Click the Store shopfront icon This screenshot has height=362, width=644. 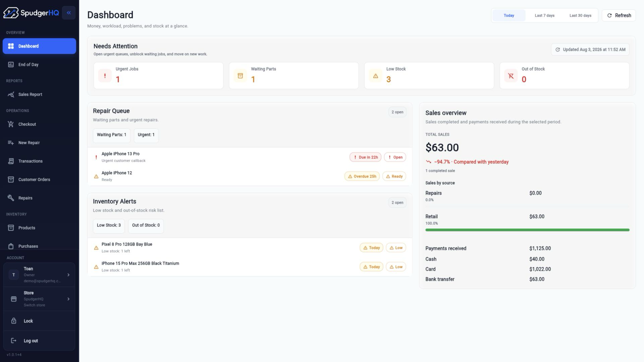[14, 299]
